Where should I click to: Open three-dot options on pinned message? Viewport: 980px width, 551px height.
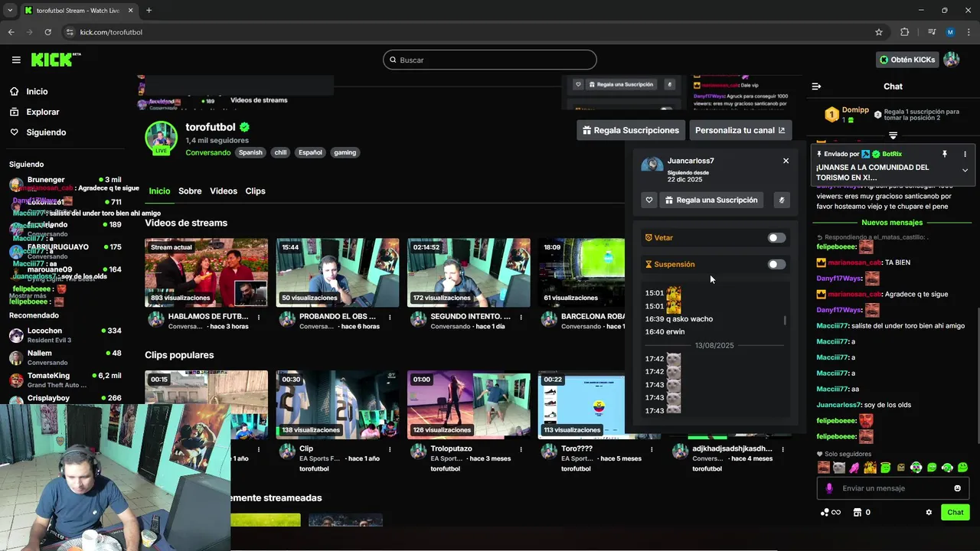(965, 154)
